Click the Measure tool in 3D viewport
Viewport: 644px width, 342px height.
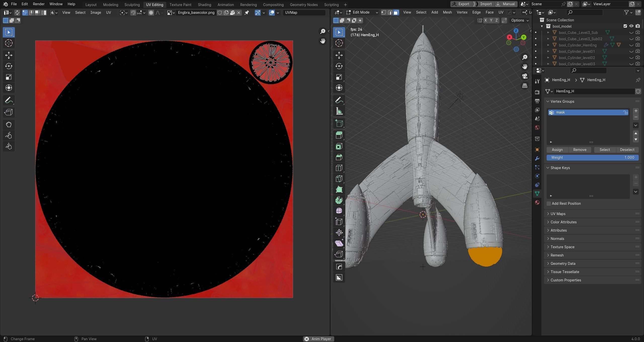click(x=339, y=112)
